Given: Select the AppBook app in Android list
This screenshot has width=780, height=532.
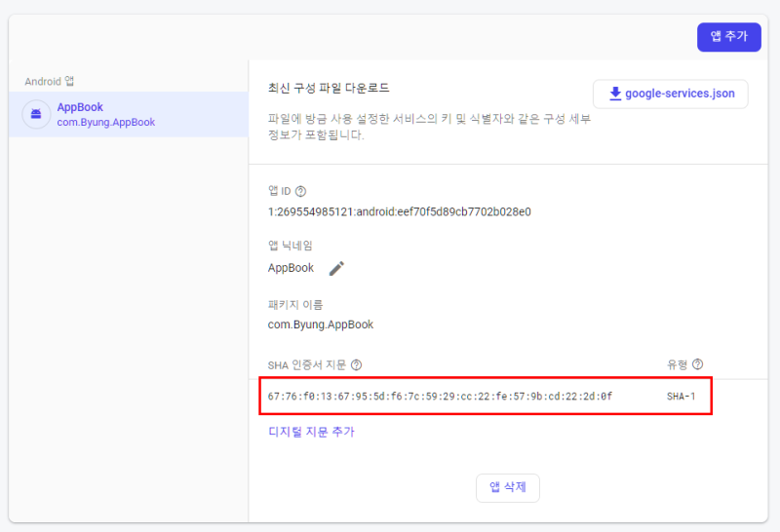Looking at the screenshot, I should click(129, 114).
